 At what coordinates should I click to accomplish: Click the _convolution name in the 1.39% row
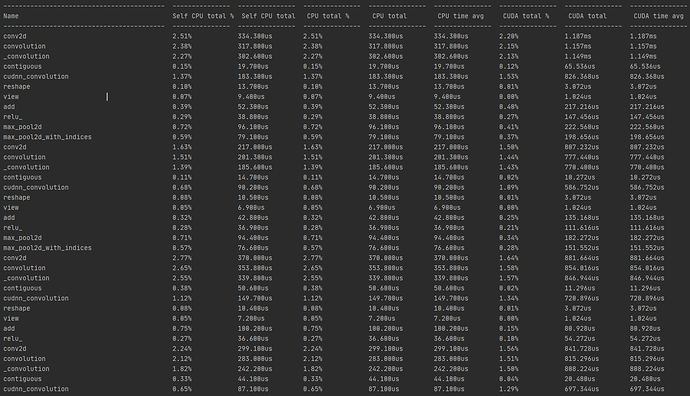point(26,167)
